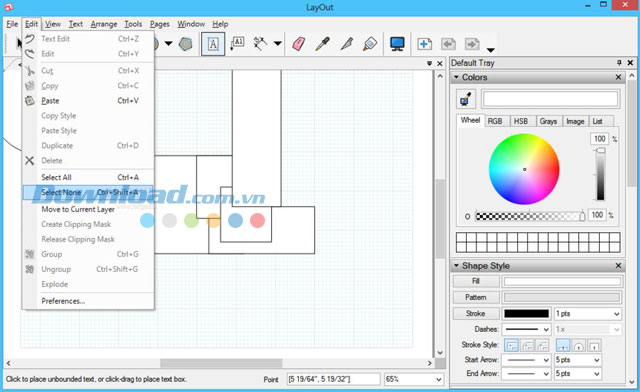Open the Start Arrow style dropdown

coord(527,360)
